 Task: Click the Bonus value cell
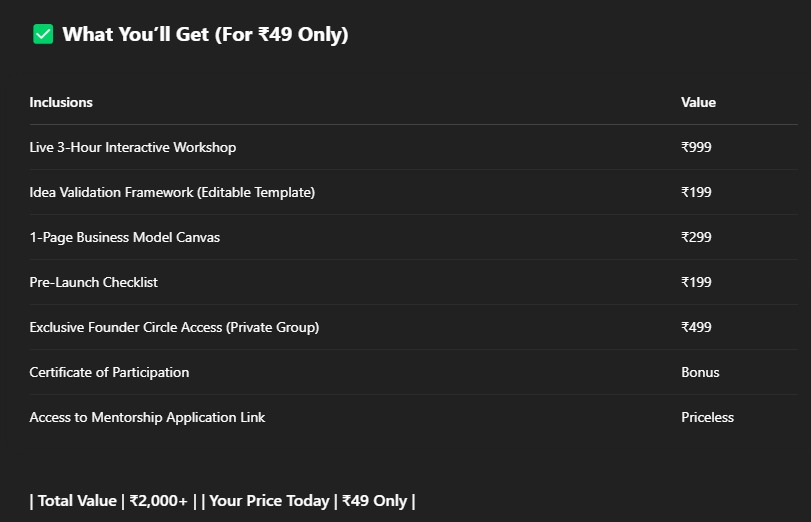pyautogui.click(x=700, y=372)
